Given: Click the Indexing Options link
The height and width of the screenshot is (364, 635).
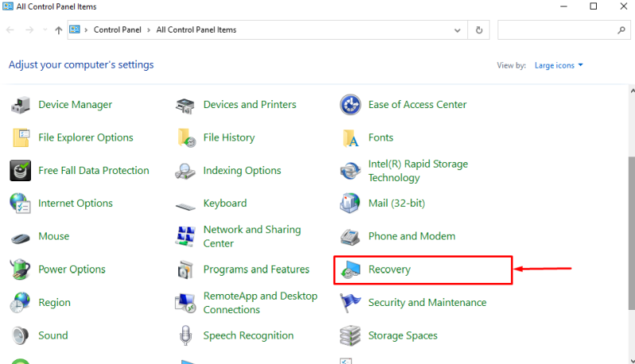Looking at the screenshot, I should [242, 171].
